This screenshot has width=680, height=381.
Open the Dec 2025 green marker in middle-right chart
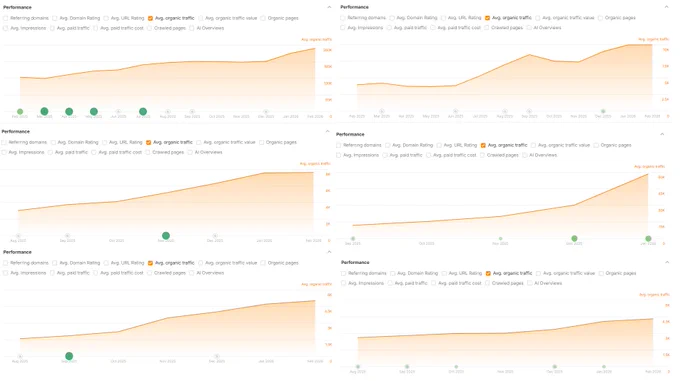point(574,238)
